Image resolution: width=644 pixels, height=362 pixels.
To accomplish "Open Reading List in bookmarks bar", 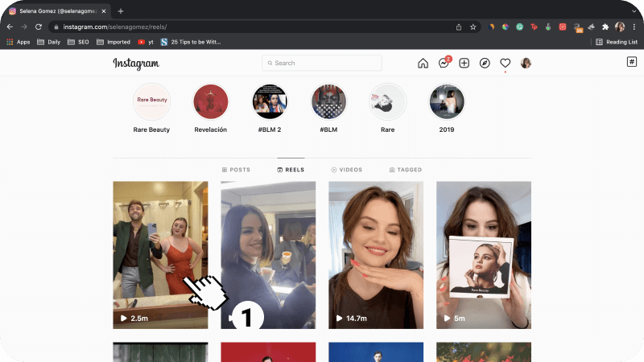I will click(617, 41).
